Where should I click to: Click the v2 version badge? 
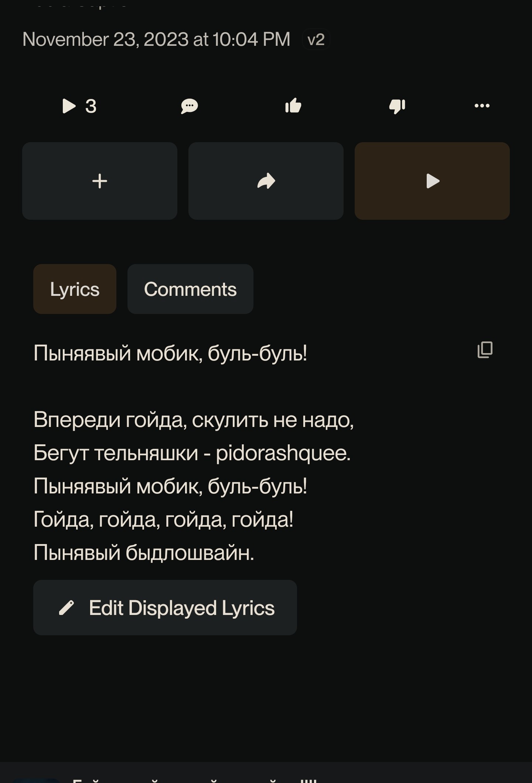[316, 40]
